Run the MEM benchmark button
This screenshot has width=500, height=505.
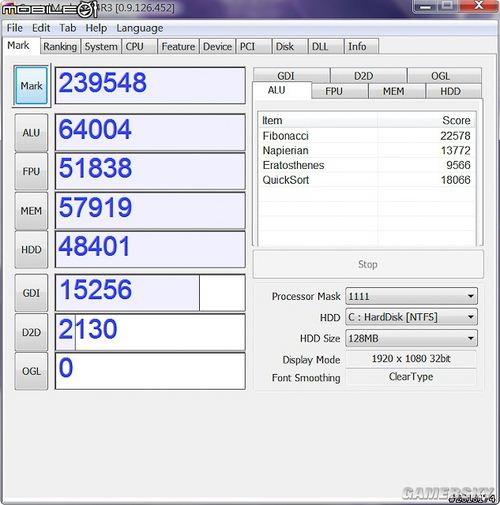[31, 211]
